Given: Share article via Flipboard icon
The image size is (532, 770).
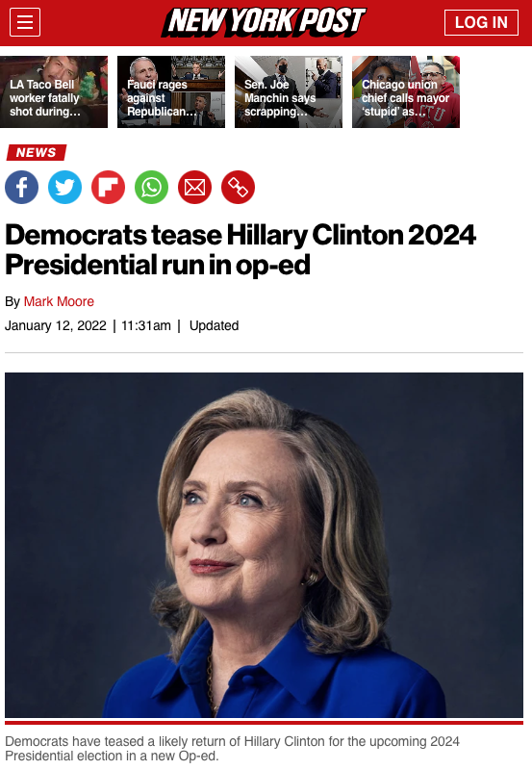Looking at the screenshot, I should point(108,187).
